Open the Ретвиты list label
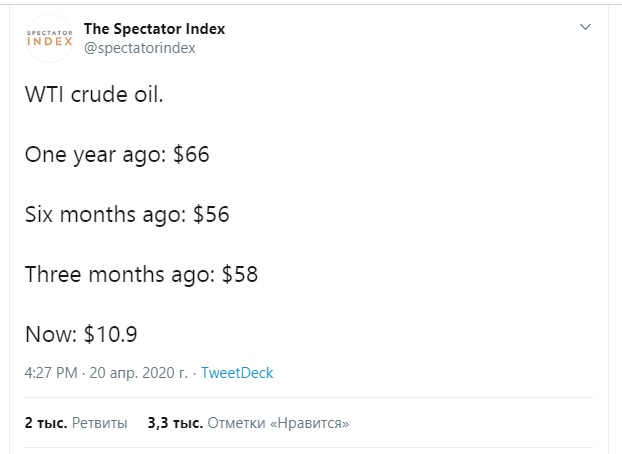This screenshot has width=622, height=454. tap(100, 423)
